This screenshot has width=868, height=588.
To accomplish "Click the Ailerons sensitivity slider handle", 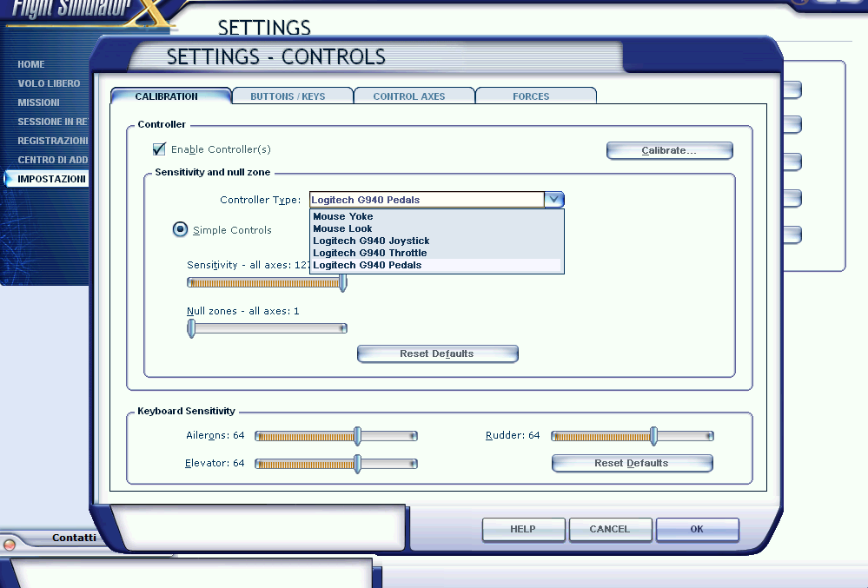I will [x=358, y=436].
